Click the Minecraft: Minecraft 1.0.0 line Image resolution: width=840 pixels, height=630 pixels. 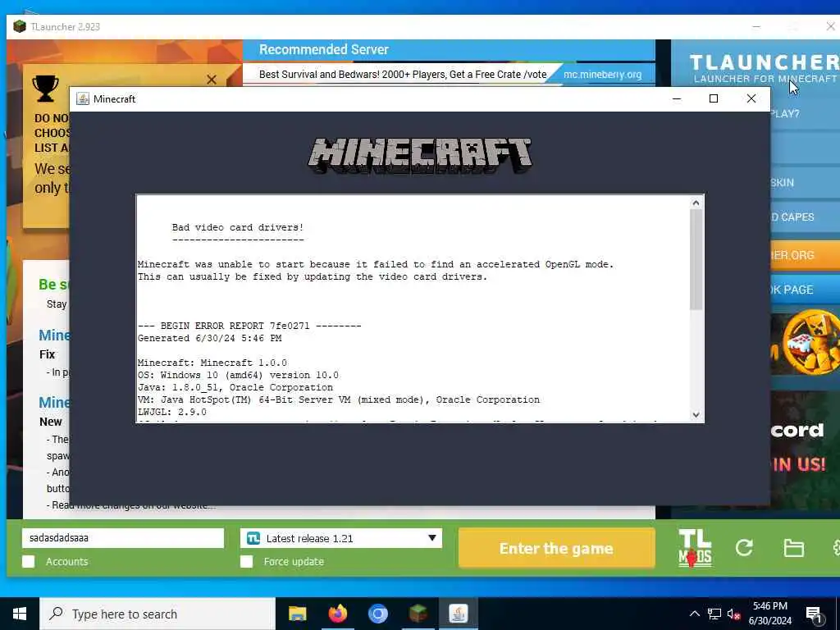click(x=212, y=363)
